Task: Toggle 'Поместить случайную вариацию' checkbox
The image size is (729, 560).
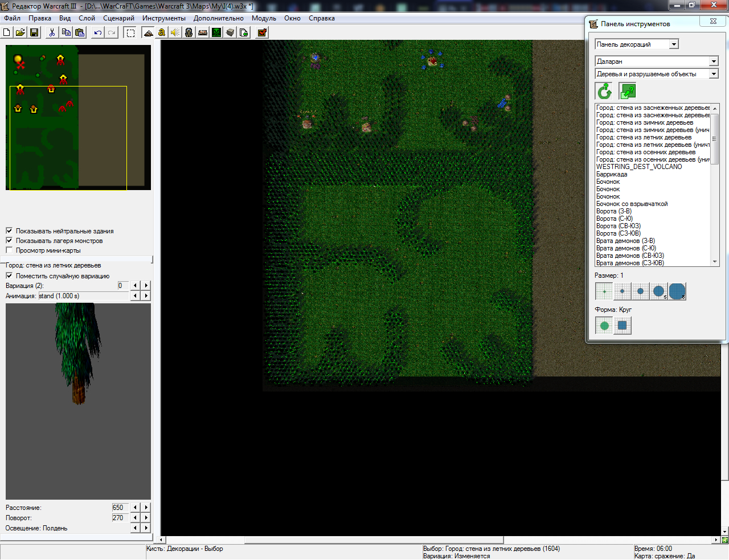Action: (x=9, y=276)
